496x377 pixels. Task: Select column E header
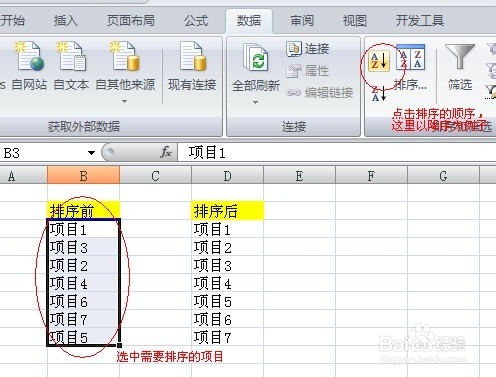coord(299,176)
